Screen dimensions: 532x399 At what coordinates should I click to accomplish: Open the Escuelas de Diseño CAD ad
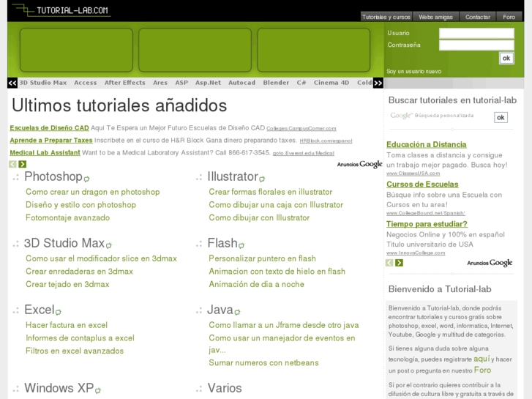pos(49,128)
